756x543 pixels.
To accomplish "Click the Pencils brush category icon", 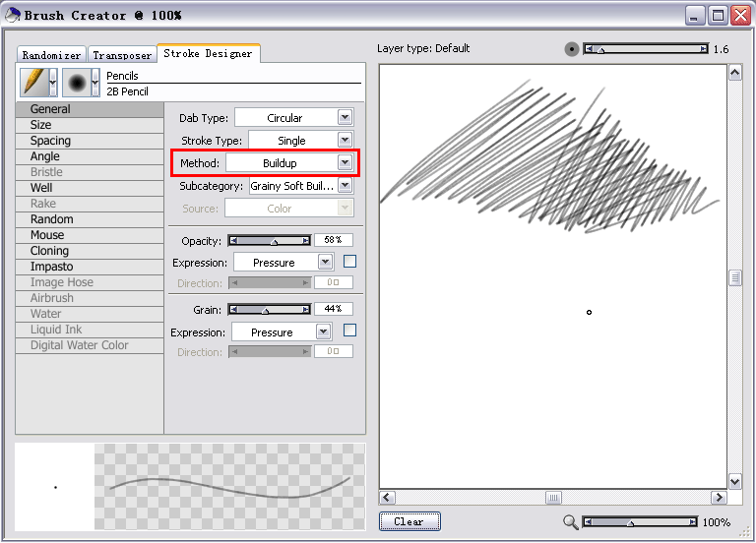I will click(33, 83).
